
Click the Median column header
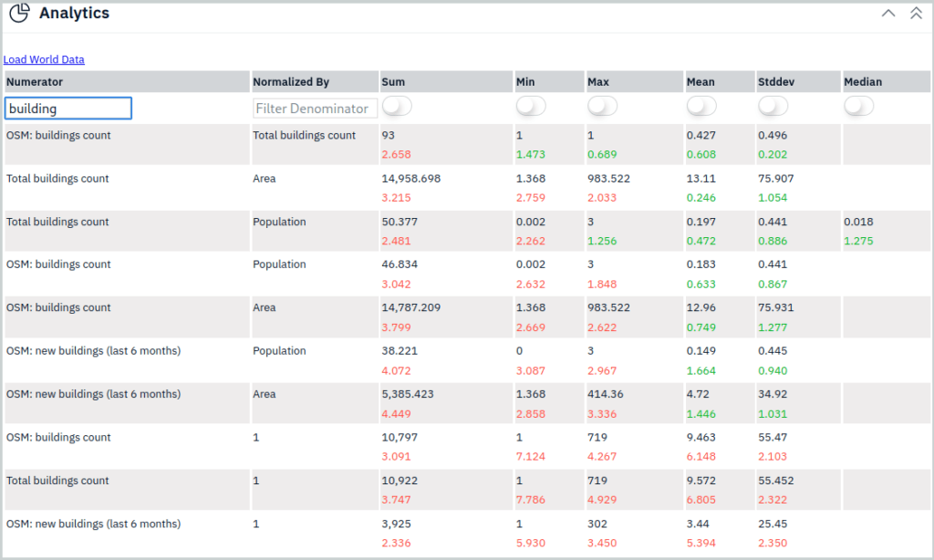pyautogui.click(x=863, y=82)
